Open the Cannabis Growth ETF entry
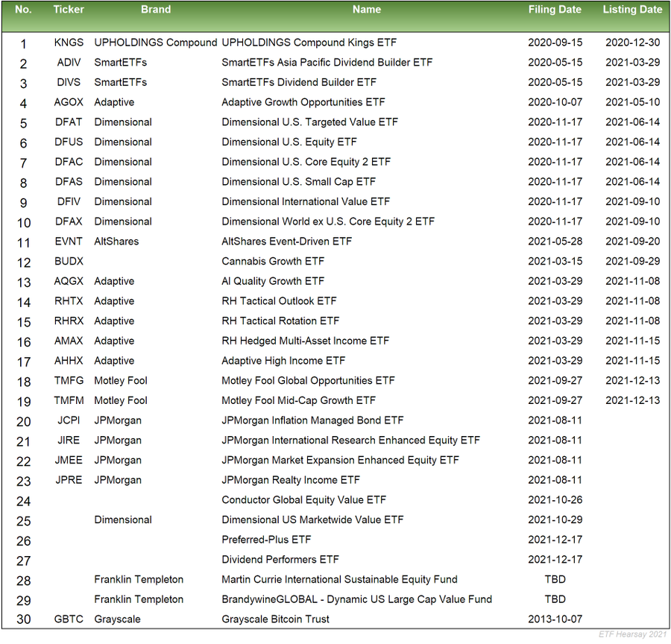 [x=273, y=261]
